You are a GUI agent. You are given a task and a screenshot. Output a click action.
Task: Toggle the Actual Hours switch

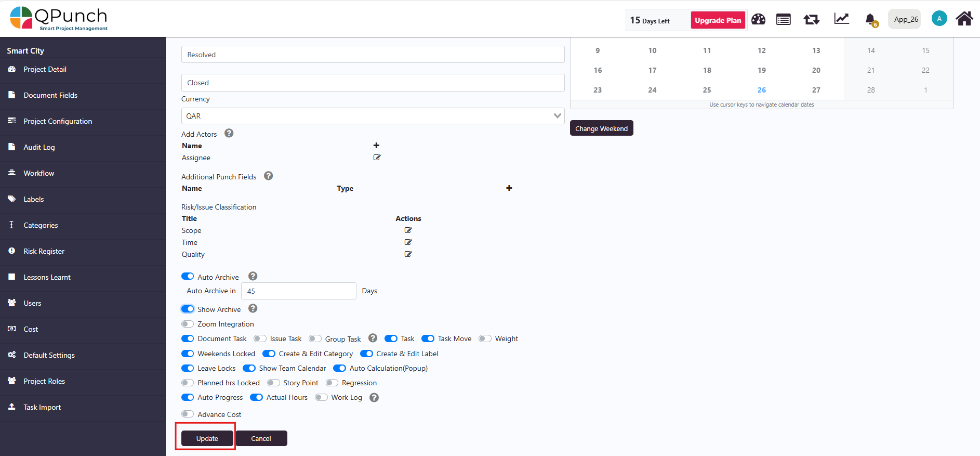pos(257,397)
